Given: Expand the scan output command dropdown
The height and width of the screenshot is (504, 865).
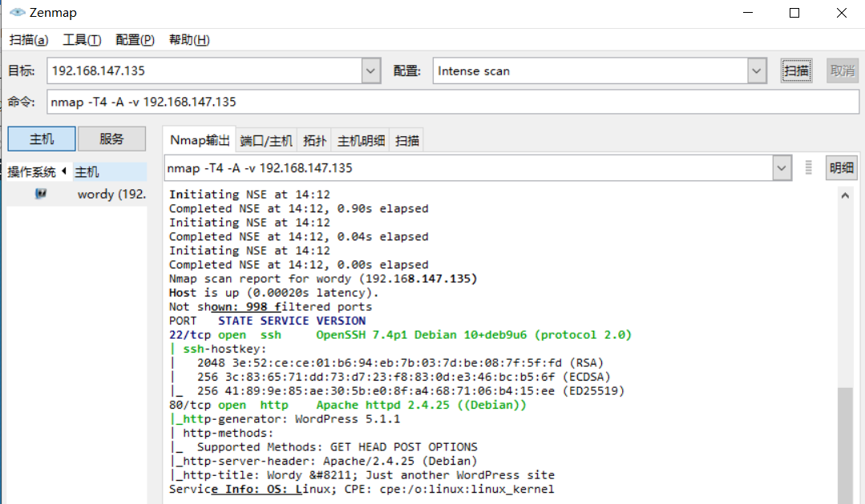Looking at the screenshot, I should [x=781, y=168].
